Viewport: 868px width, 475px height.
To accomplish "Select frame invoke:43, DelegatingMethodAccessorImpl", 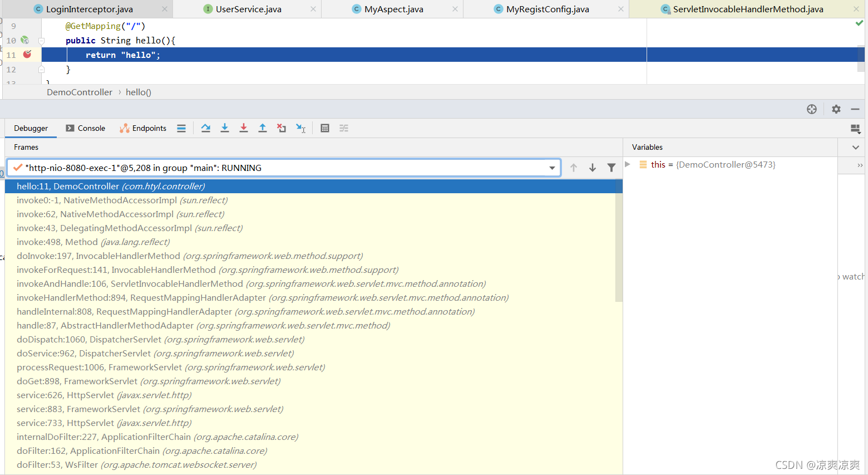I will [x=310, y=228].
